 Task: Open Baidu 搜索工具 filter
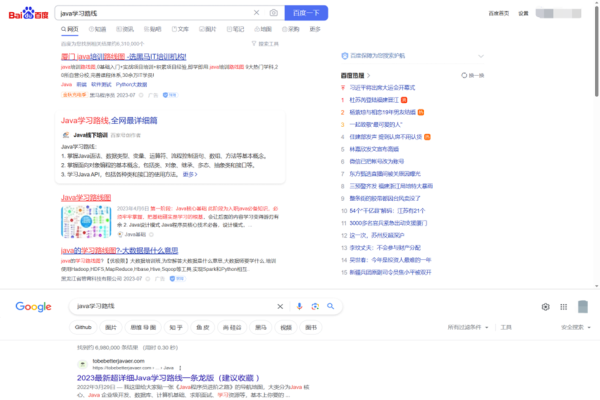click(x=265, y=44)
